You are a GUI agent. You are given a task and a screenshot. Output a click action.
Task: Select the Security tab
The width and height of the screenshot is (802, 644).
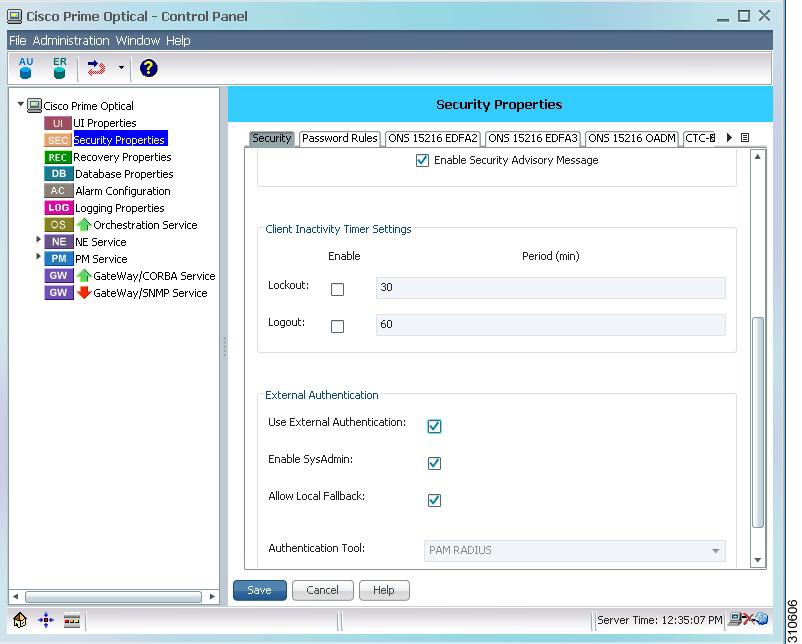[x=272, y=138]
